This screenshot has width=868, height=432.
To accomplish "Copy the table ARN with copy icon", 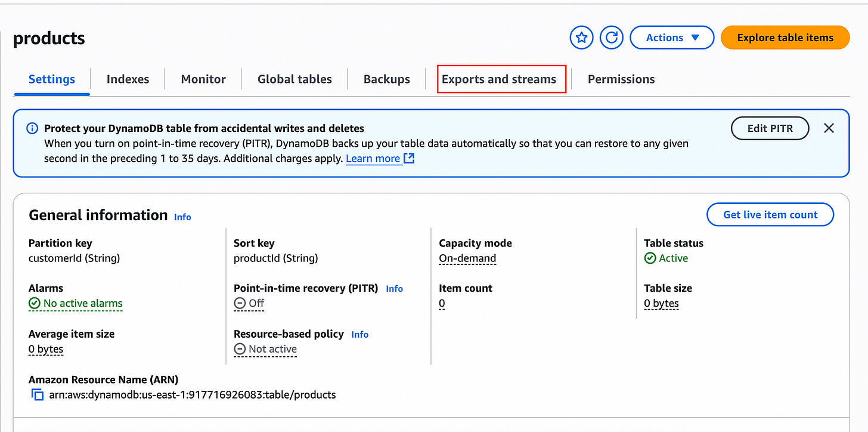I will click(38, 395).
